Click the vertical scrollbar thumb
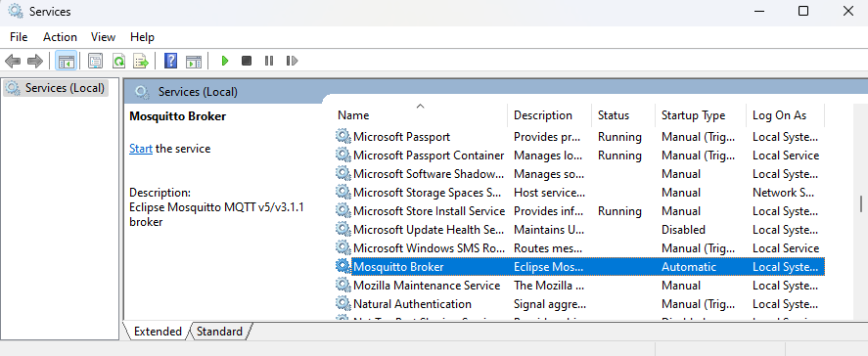This screenshot has width=868, height=356. click(x=861, y=203)
